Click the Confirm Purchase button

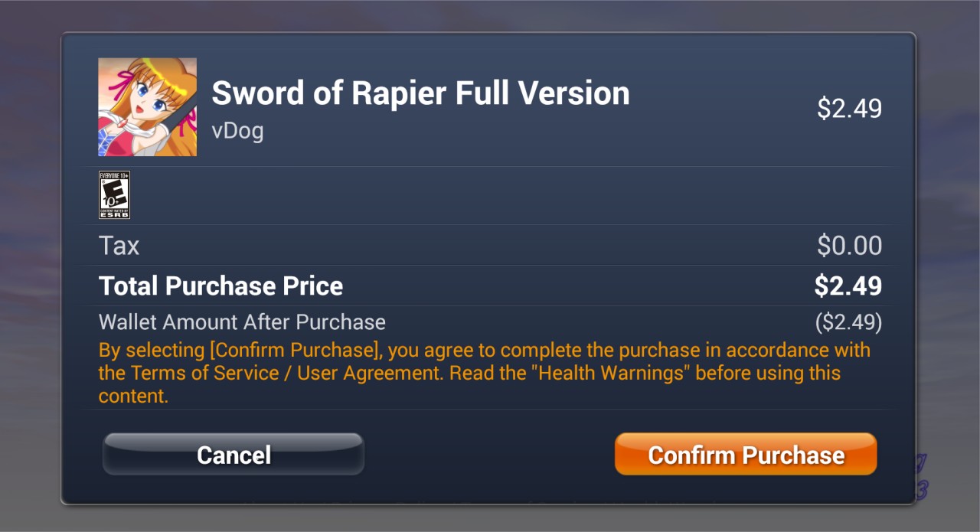click(x=746, y=454)
